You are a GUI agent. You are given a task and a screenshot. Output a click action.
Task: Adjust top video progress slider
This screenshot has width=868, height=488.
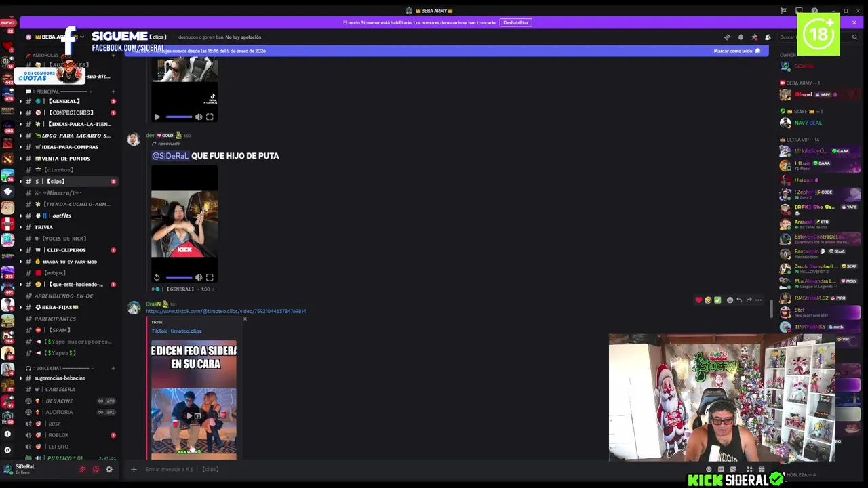coord(179,117)
